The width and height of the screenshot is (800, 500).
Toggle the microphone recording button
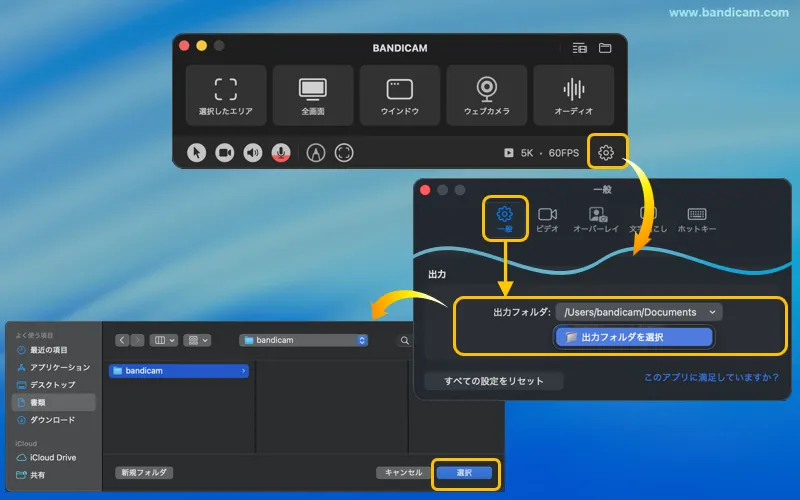point(281,153)
